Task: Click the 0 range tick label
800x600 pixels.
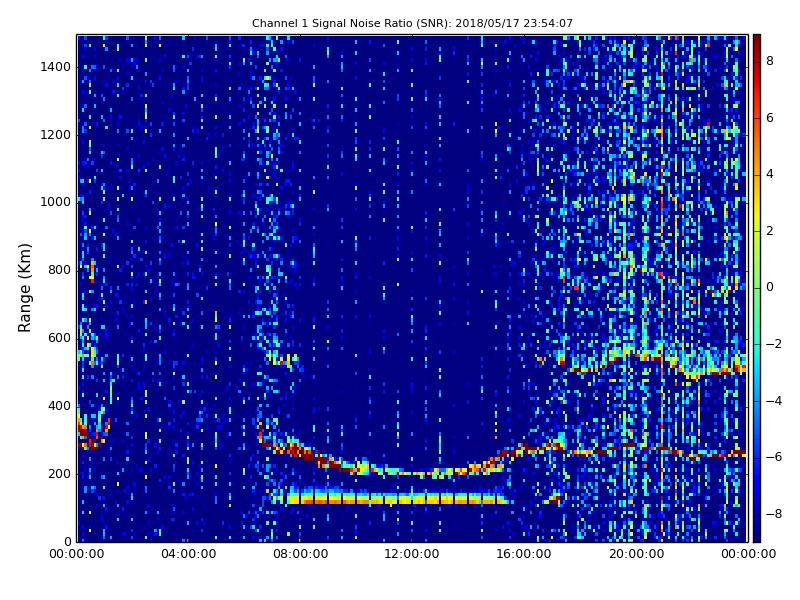Action: point(67,541)
